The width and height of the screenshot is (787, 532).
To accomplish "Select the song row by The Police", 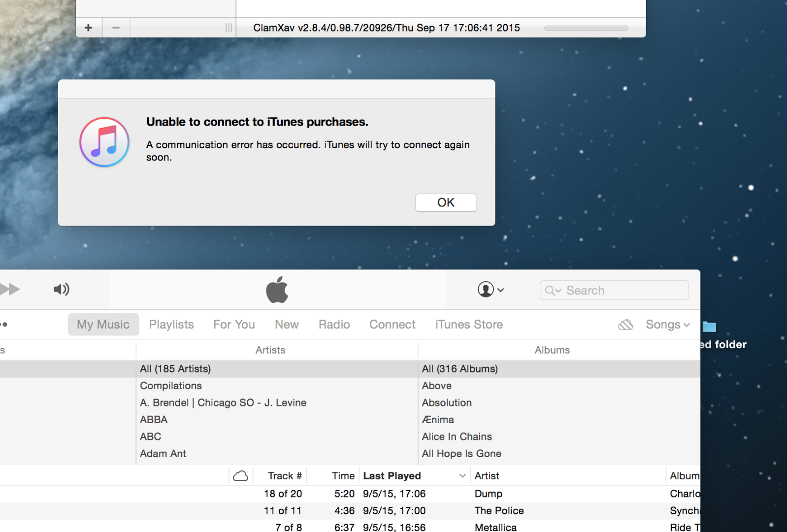I will [350, 511].
